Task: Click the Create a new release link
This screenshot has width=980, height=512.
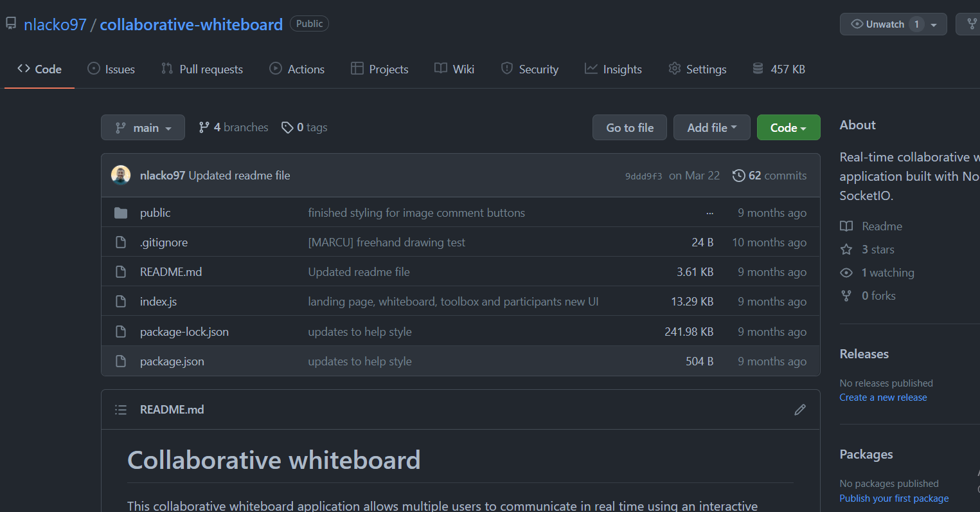Action: coord(883,398)
